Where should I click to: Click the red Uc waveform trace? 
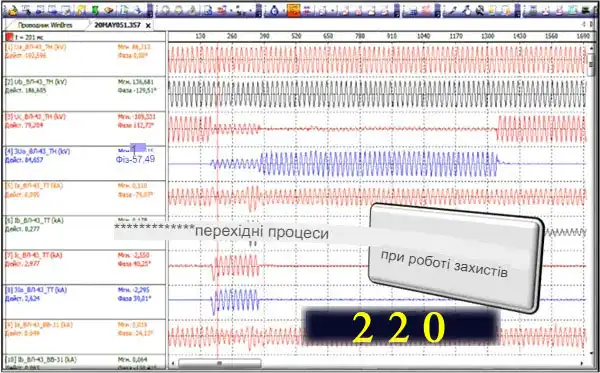377,129
